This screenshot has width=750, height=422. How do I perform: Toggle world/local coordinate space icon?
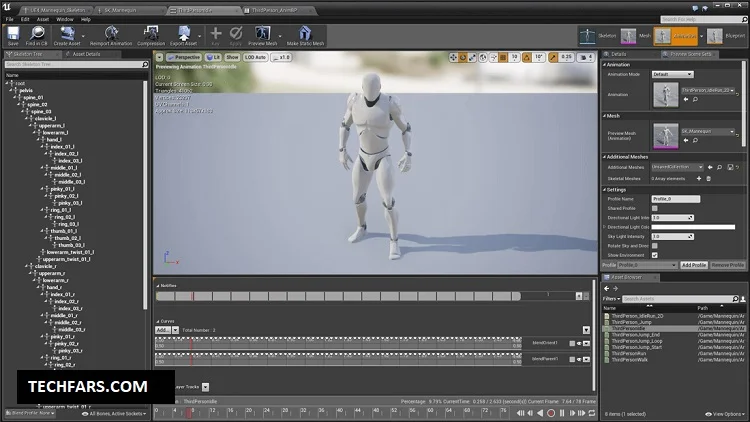[483, 57]
